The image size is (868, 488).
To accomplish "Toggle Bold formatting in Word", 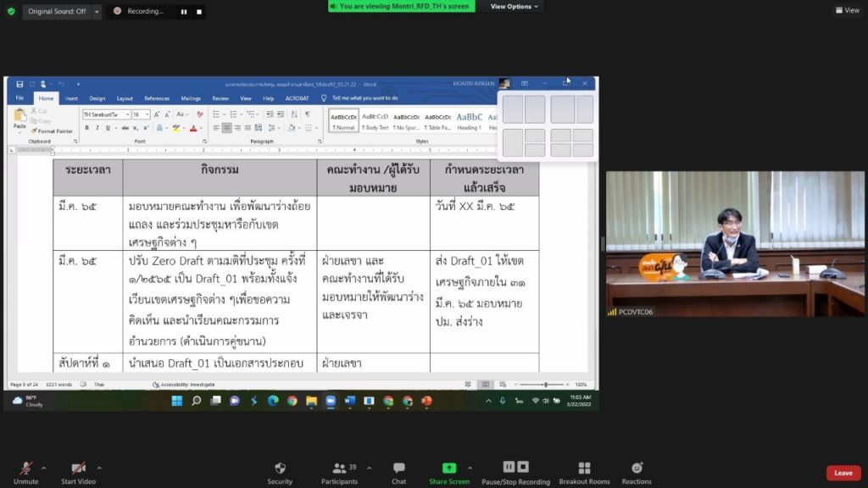I will (x=87, y=128).
